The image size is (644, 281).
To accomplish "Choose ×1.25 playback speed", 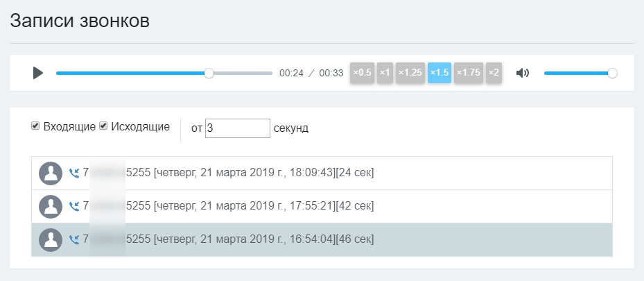I will 410,72.
